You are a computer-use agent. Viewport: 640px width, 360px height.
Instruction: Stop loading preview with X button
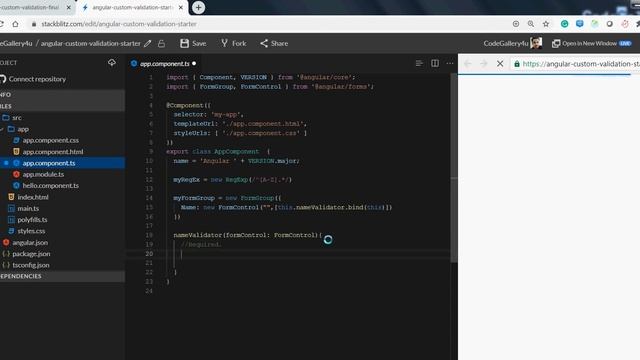pos(500,64)
